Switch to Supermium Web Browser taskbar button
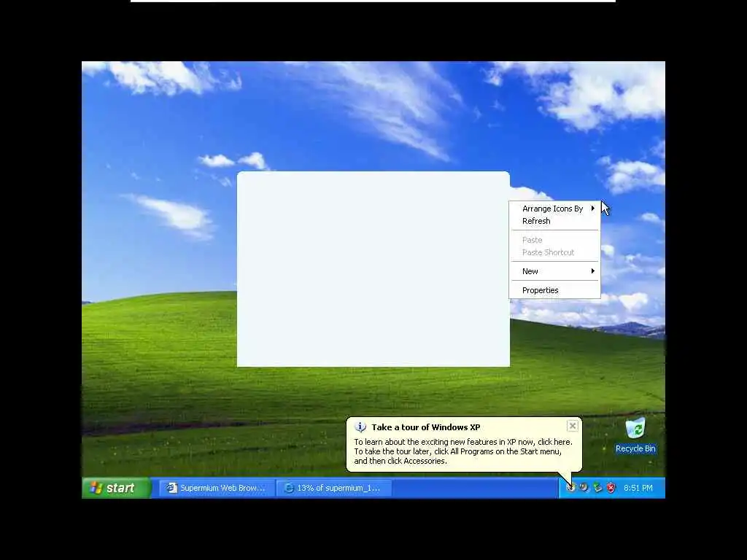Screen dimensions: 747x560 [x=217, y=488]
